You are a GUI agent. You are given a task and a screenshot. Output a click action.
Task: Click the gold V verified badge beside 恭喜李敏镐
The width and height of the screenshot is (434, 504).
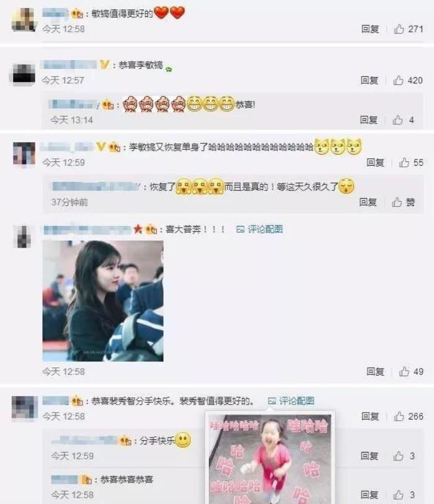(104, 65)
